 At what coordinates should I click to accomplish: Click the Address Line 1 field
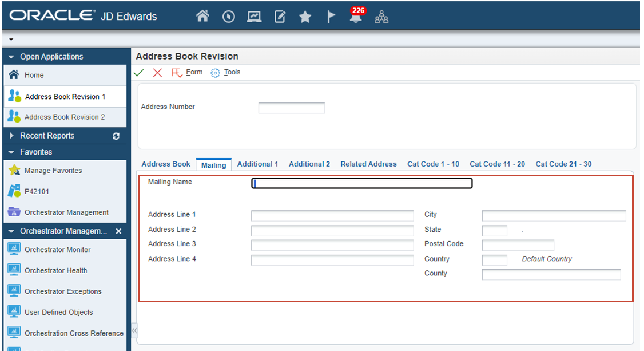coord(332,216)
